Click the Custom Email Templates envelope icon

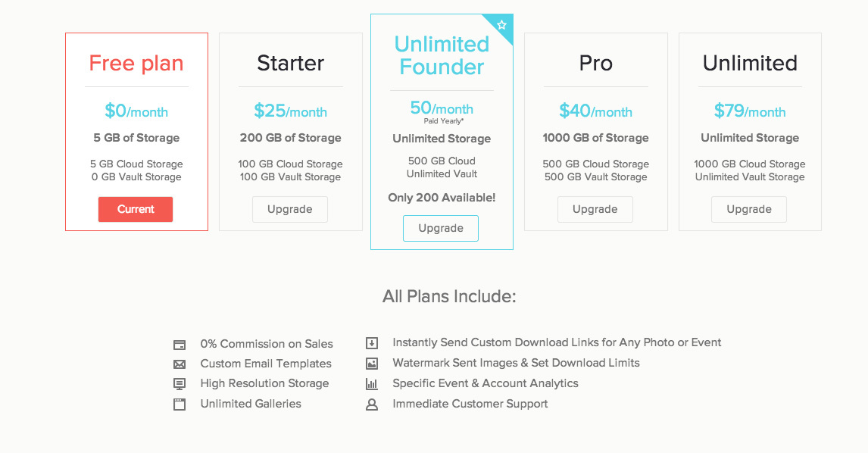tap(180, 364)
